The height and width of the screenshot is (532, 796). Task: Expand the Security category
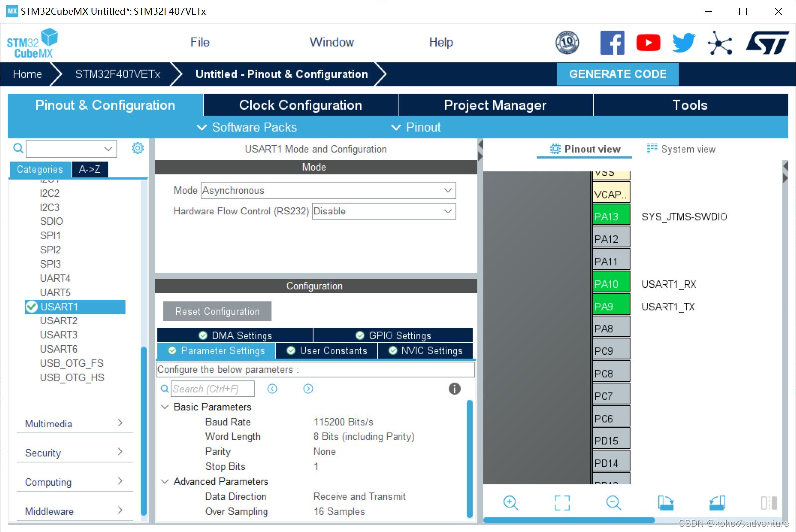point(75,453)
